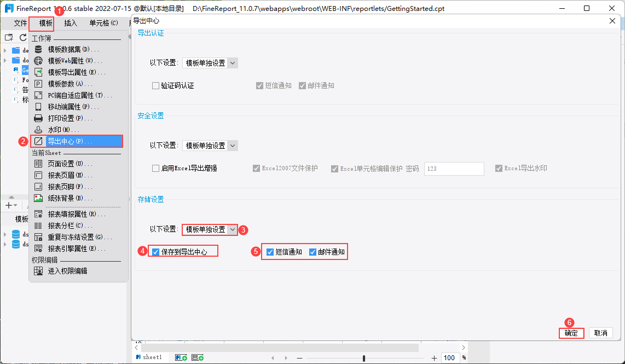
Task: Open 安全设置 模板单独设置 dropdown
Action: click(x=210, y=146)
